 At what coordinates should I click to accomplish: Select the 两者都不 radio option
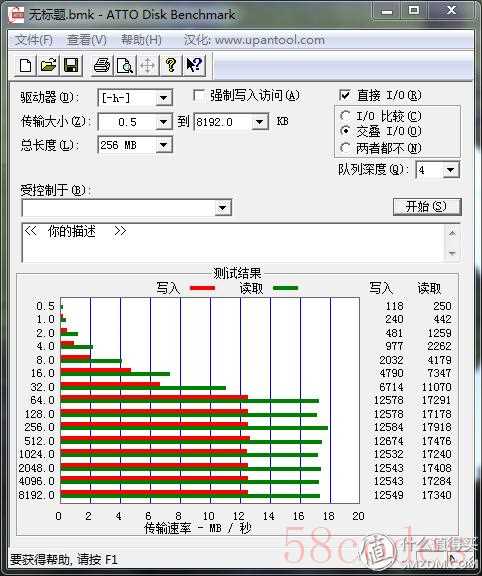[x=345, y=148]
